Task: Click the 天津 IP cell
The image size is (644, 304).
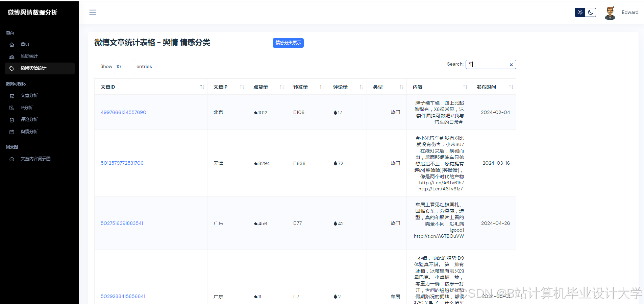Action: point(227,163)
